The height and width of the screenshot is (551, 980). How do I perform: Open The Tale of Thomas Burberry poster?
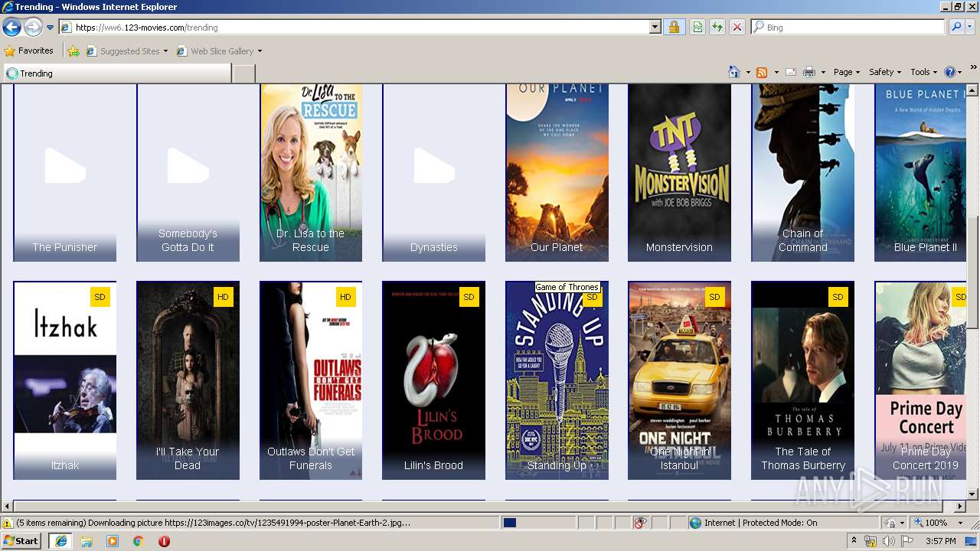pyautogui.click(x=802, y=380)
